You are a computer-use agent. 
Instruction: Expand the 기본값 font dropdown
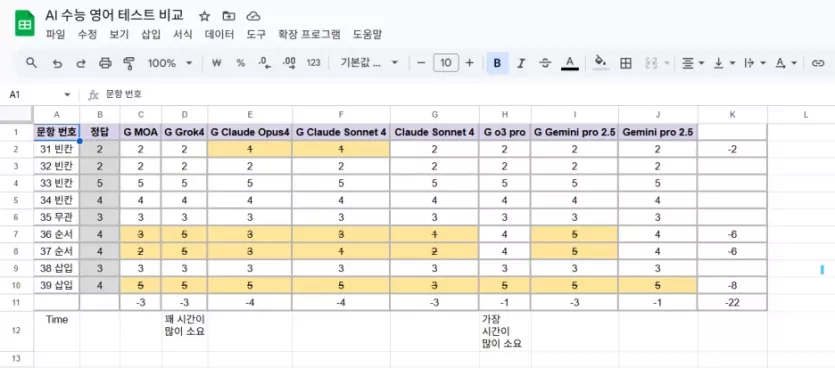(370, 63)
